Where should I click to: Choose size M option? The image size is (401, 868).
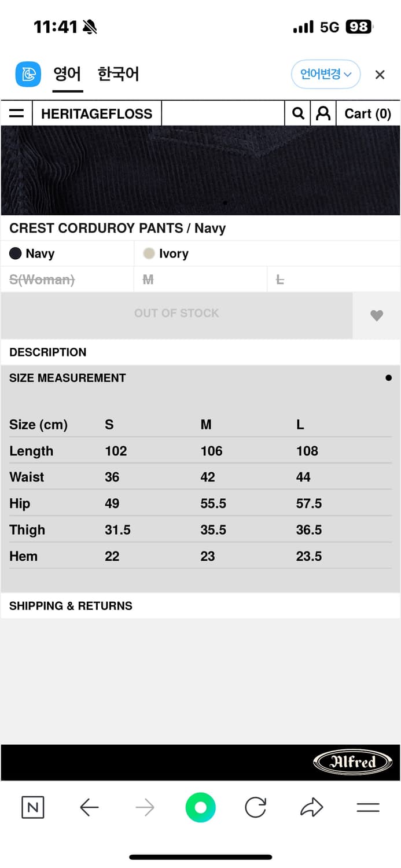(x=148, y=280)
